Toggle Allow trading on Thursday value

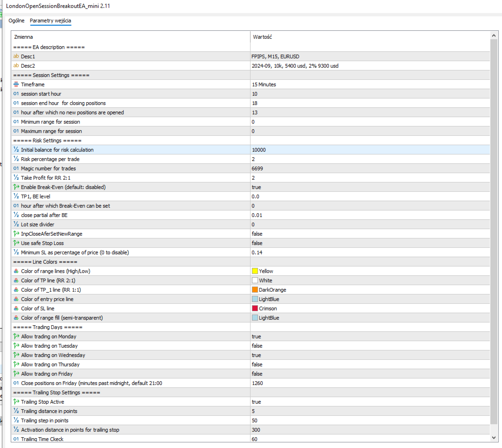point(257,364)
